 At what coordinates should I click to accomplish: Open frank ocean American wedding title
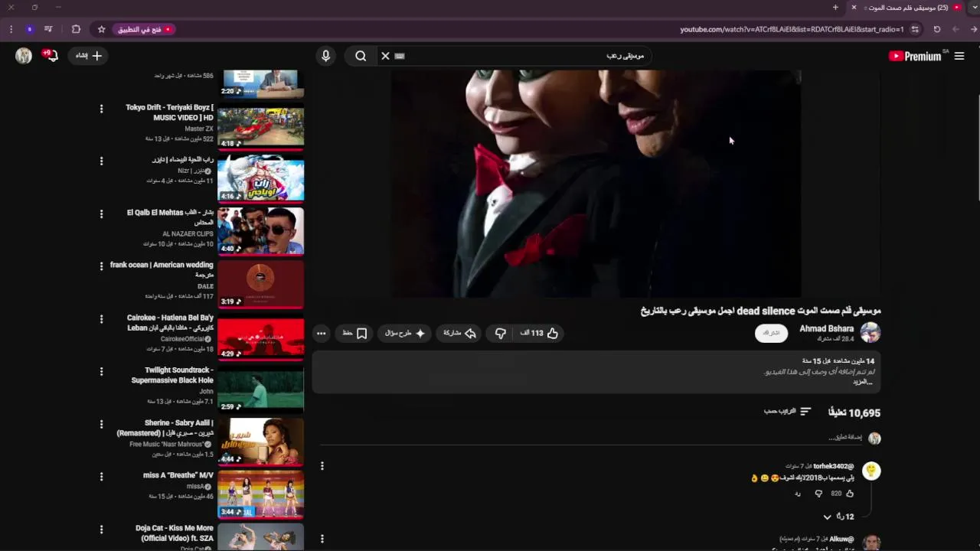(x=162, y=269)
